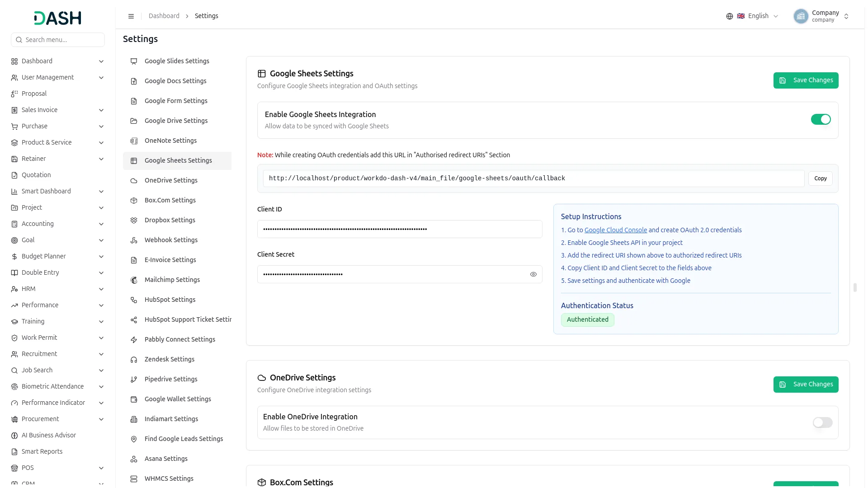Image resolution: width=868 pixels, height=488 pixels.
Task: Click the Google Wallet Settings icon
Action: click(x=134, y=399)
